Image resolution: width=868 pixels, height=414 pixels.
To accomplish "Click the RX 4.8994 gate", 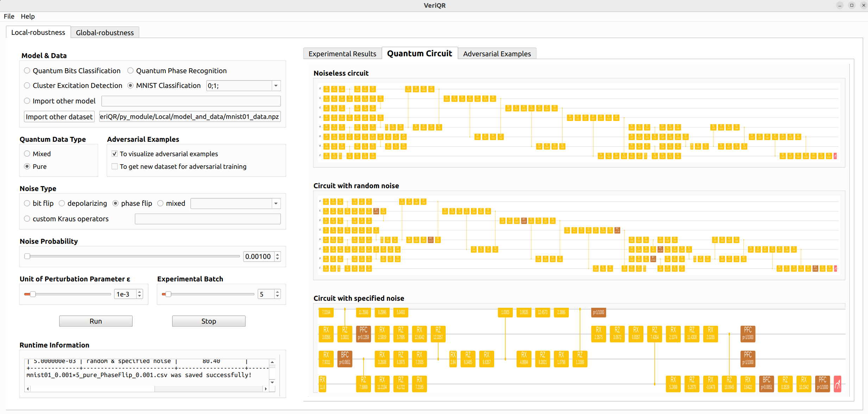I will pyautogui.click(x=524, y=358).
